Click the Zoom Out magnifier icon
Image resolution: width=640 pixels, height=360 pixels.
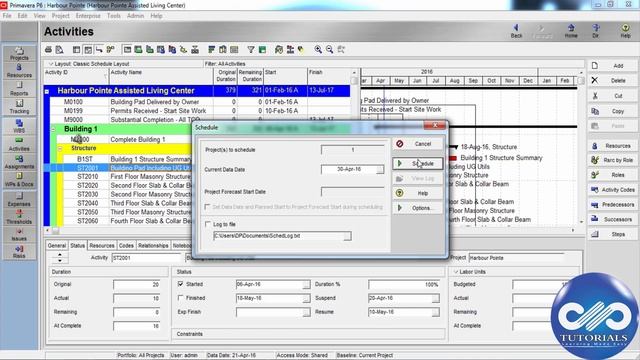329,49
